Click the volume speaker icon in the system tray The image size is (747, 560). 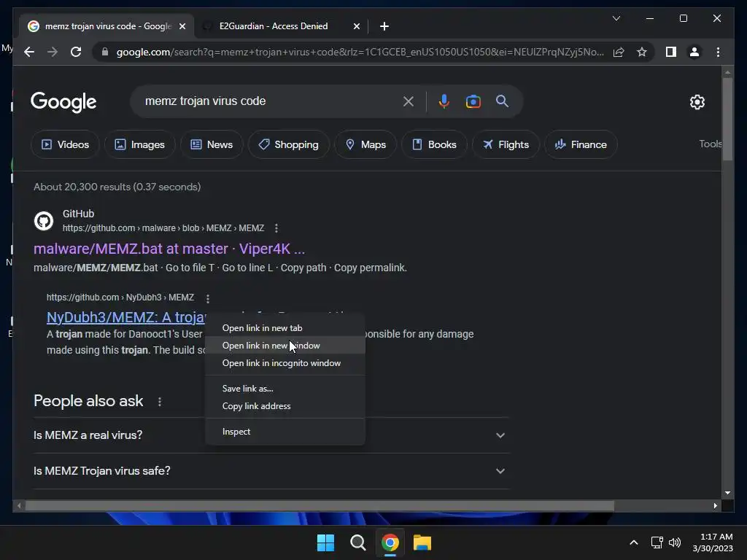click(x=675, y=542)
